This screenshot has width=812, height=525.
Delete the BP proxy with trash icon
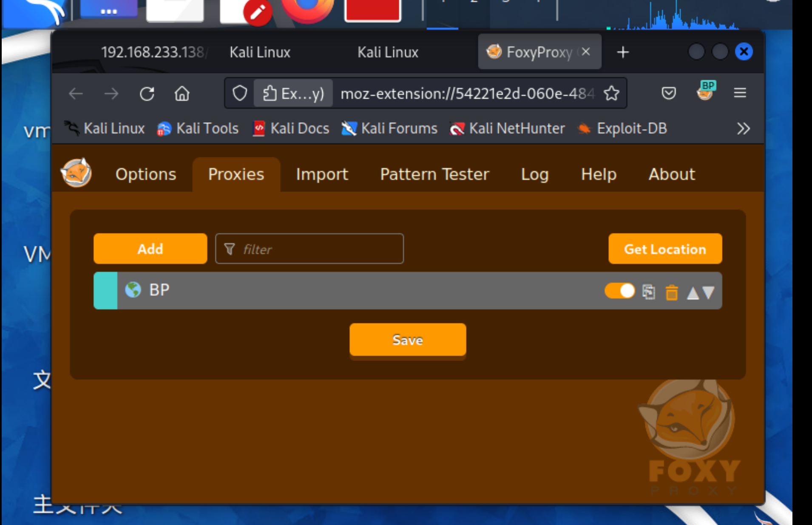coord(672,292)
